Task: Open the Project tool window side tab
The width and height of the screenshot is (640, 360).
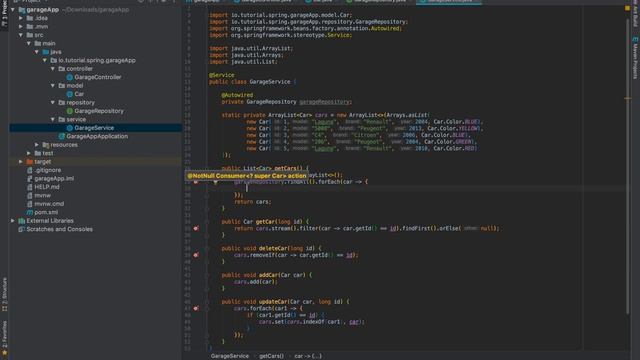Action: click(4, 13)
